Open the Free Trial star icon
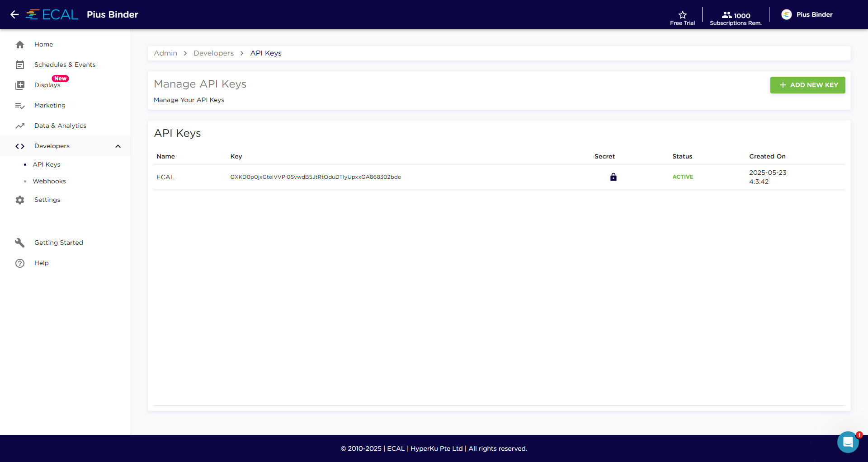The height and width of the screenshot is (462, 868). [682, 15]
